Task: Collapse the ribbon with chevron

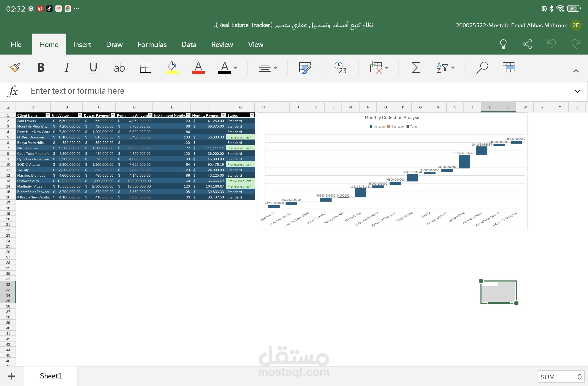Action: coord(576,71)
